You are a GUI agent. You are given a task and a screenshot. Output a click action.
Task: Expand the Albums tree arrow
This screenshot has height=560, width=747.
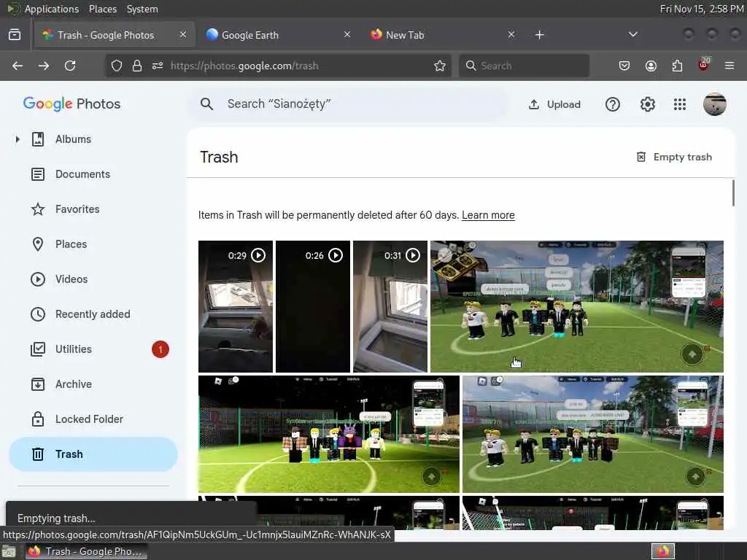coord(18,139)
